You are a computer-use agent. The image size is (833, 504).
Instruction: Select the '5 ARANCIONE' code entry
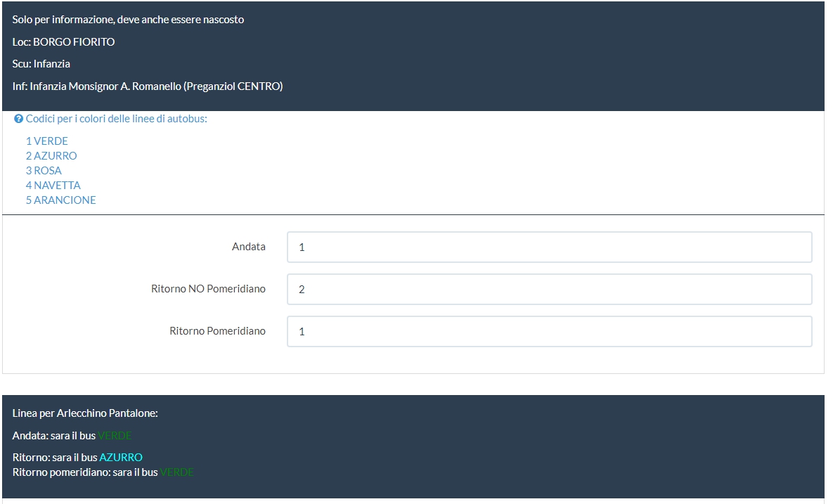click(x=61, y=200)
